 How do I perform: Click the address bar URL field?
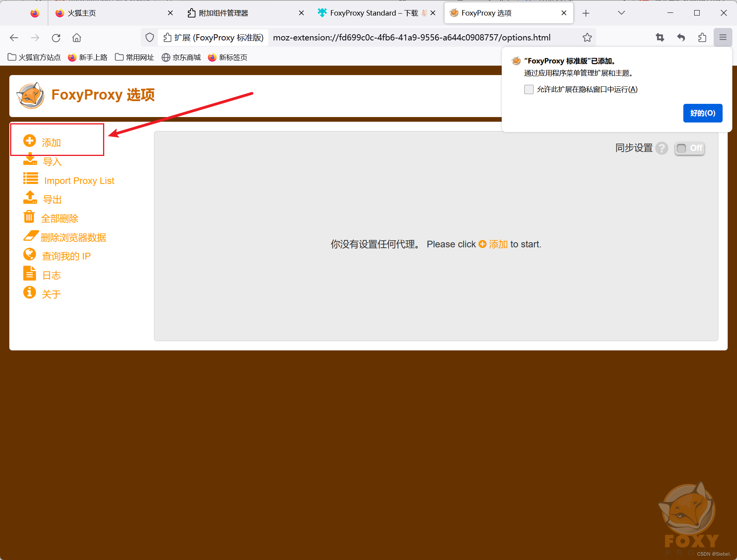(411, 38)
